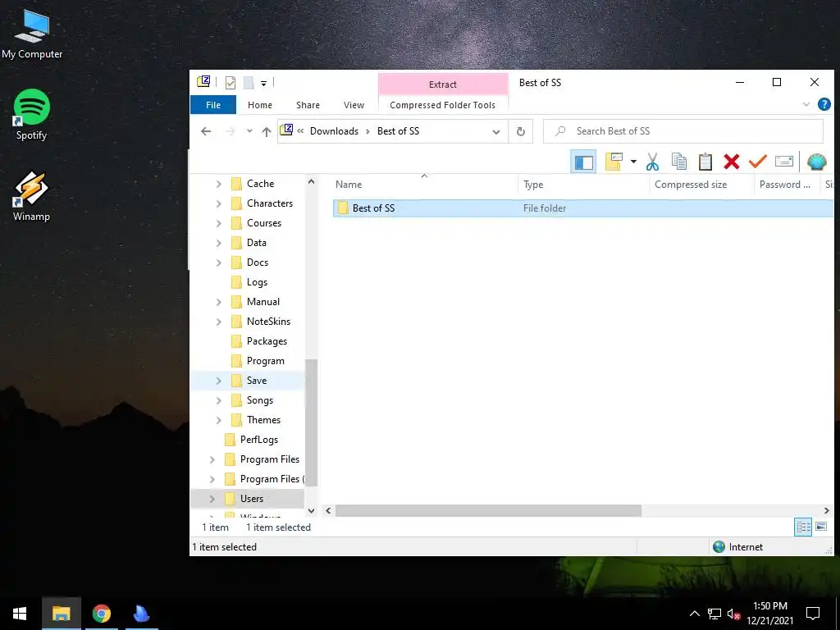Go back with the Back arrow
The height and width of the screenshot is (630, 840).
point(206,131)
